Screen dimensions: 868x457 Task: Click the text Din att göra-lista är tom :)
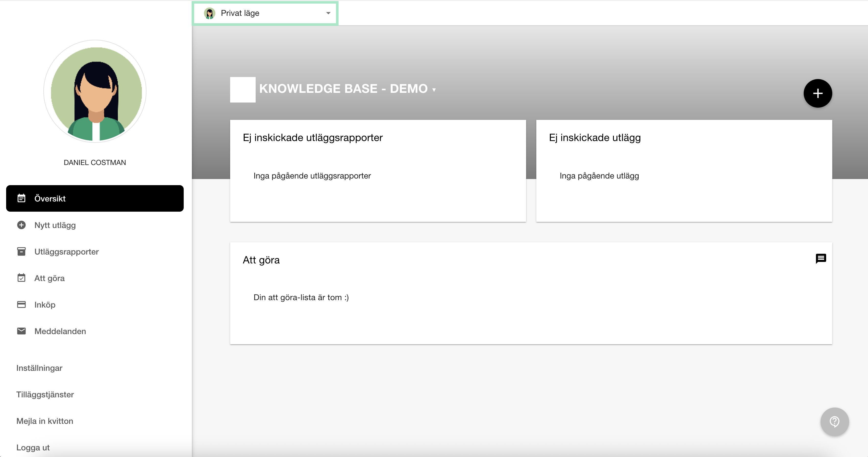point(301,297)
